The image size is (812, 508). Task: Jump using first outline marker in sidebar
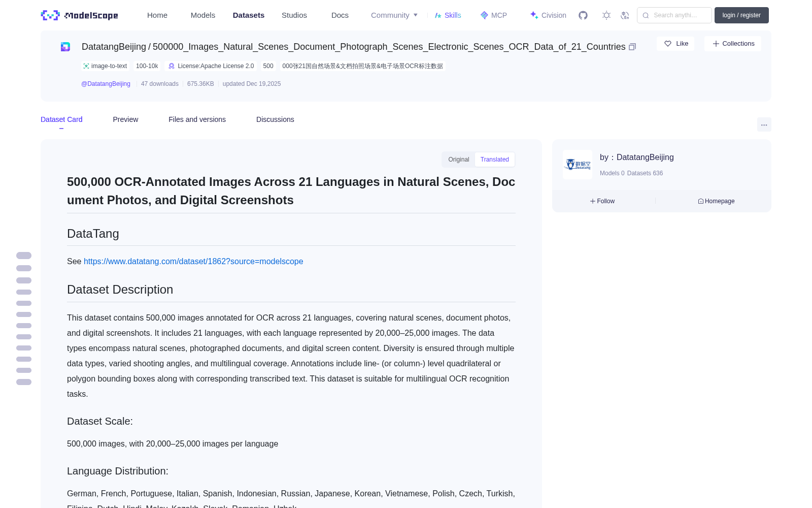click(x=24, y=256)
